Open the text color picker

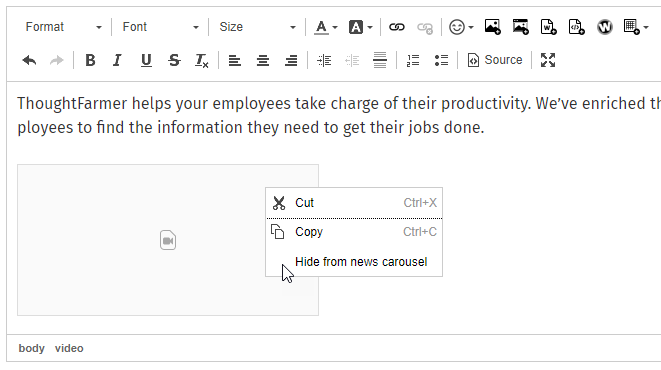click(x=326, y=27)
